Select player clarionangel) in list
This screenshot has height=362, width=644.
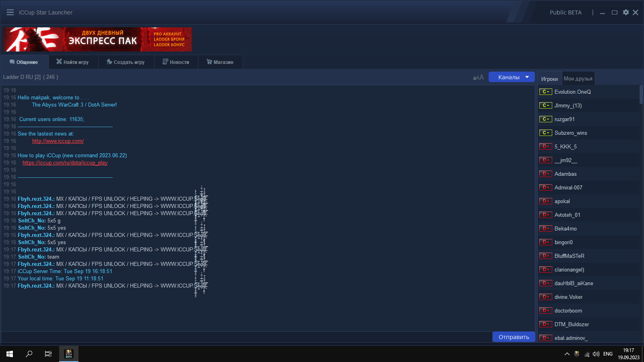tap(569, 269)
